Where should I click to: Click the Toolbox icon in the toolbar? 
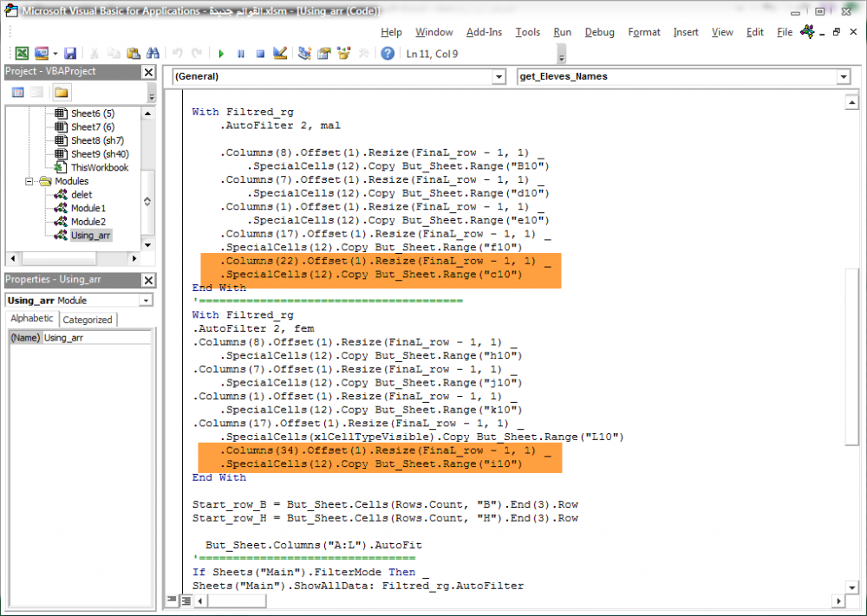click(x=363, y=54)
